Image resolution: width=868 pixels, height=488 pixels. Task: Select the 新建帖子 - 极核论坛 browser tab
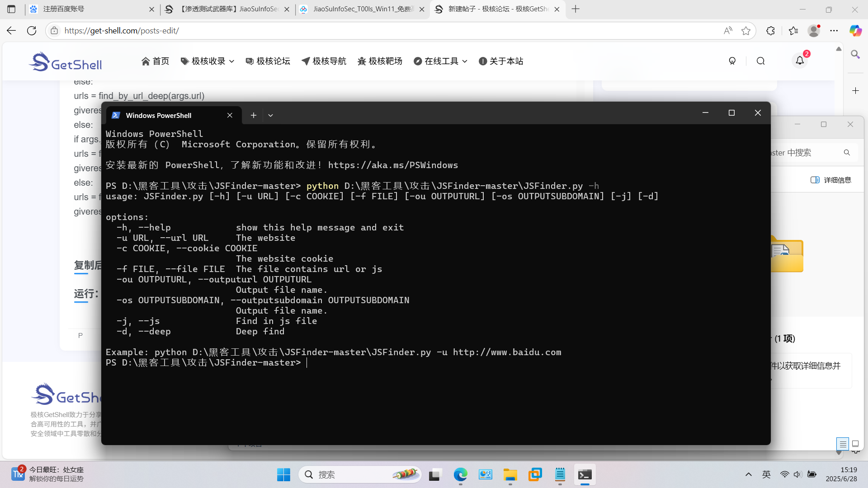[497, 9]
